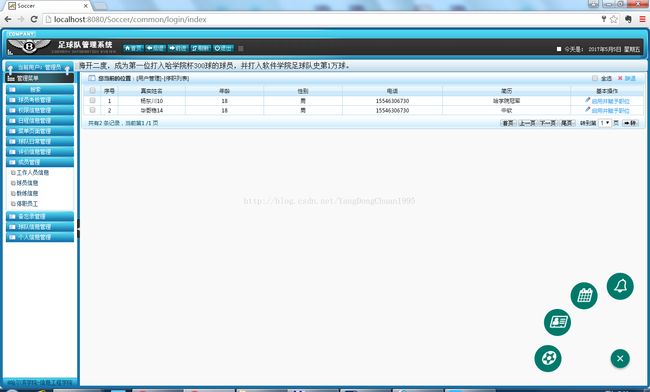The width and height of the screenshot is (650, 392).
Task: Click the blue delete link beside 全选
Action: 630,78
